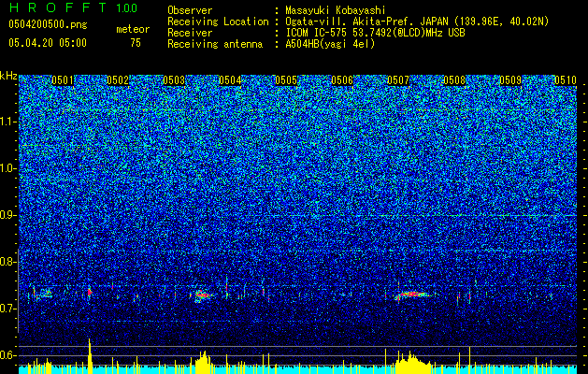
Task: Select the Observer field label
Action: click(190, 10)
